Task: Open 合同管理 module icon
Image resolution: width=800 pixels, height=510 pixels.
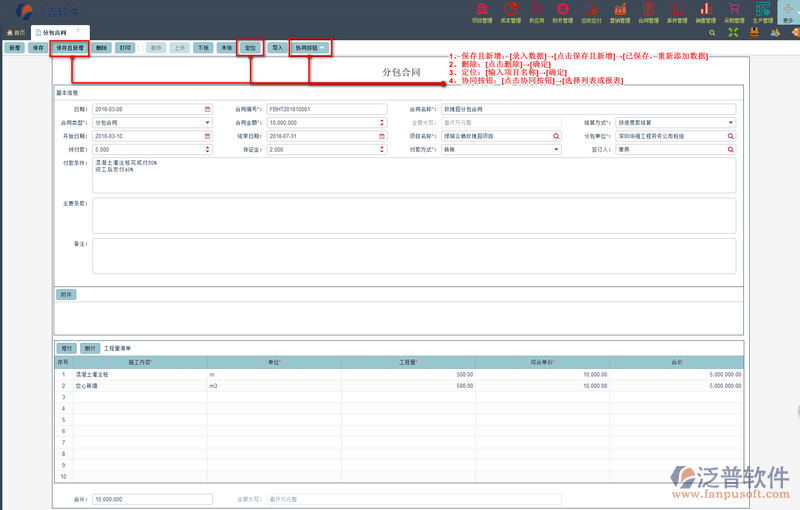Action: pyautogui.click(x=649, y=11)
